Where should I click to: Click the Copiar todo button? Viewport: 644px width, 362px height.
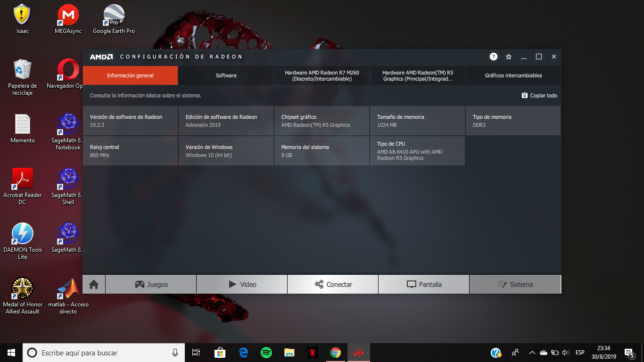539,96
